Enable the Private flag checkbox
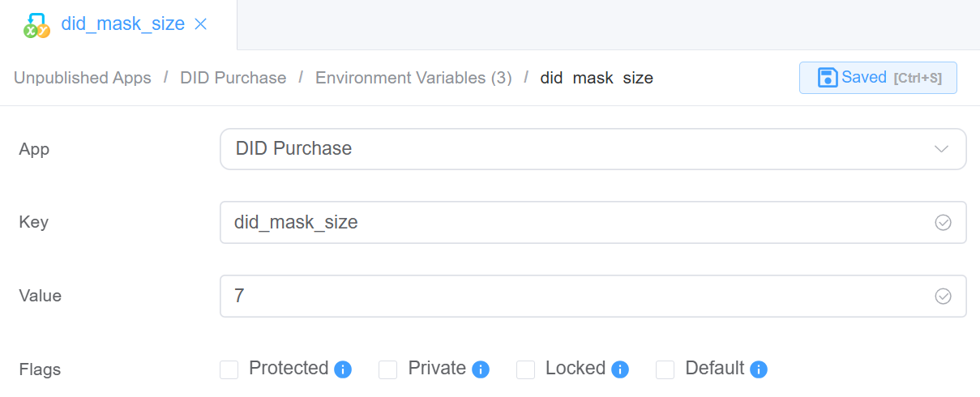 click(388, 369)
